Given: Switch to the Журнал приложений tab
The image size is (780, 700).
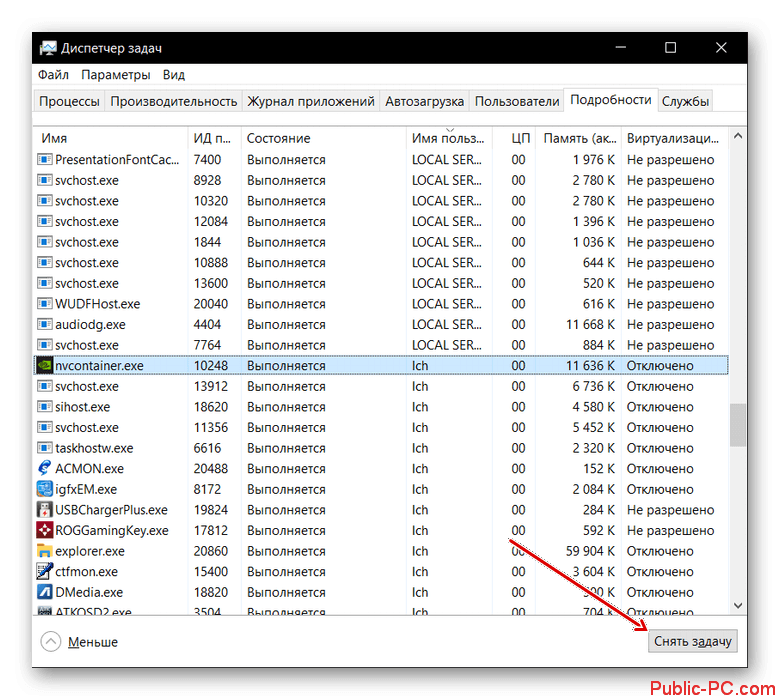Looking at the screenshot, I should [x=311, y=101].
